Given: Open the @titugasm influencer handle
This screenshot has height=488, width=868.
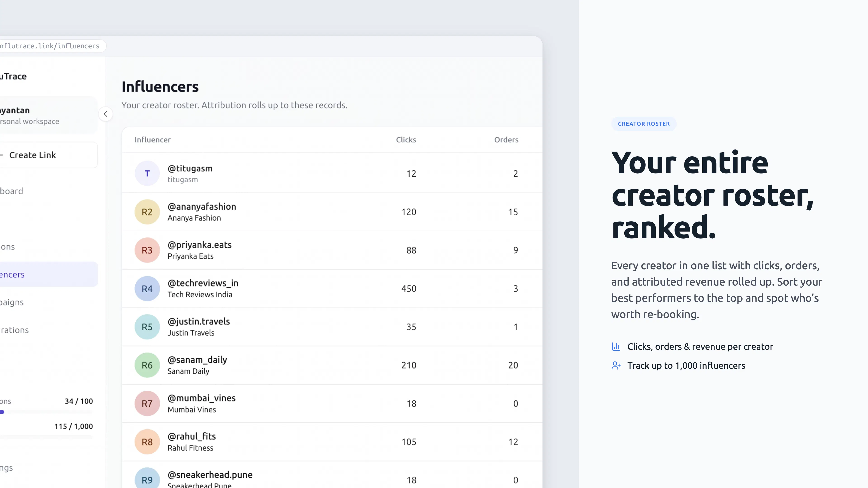Looking at the screenshot, I should pyautogui.click(x=190, y=168).
